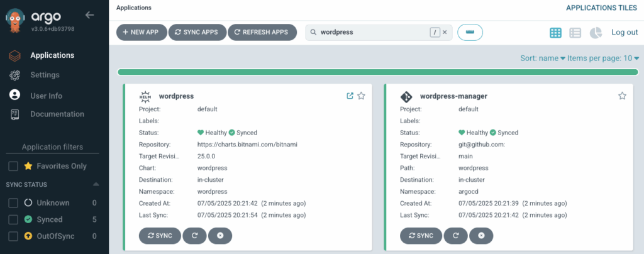This screenshot has width=644, height=254.
Task: Click the 25.0.0 target revision value
Action: point(206,157)
